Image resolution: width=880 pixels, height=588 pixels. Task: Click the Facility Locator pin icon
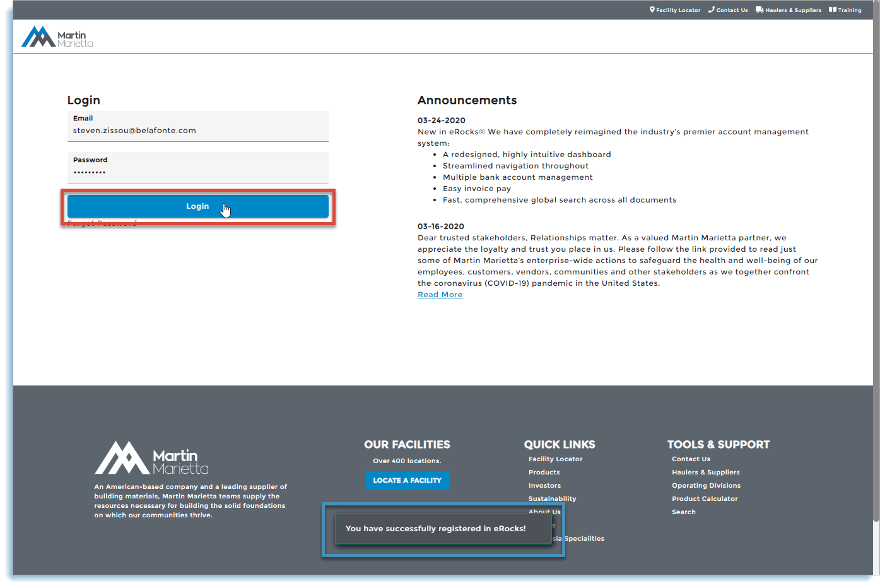coord(652,9)
